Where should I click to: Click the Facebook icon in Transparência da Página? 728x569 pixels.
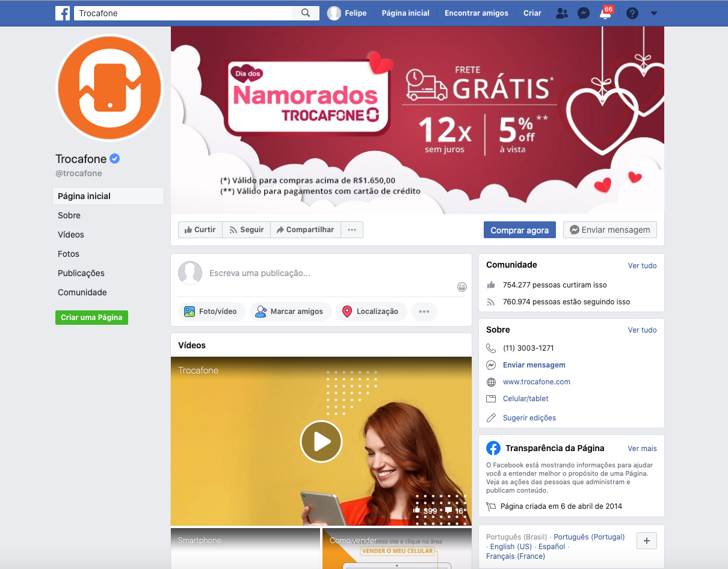pyautogui.click(x=493, y=448)
